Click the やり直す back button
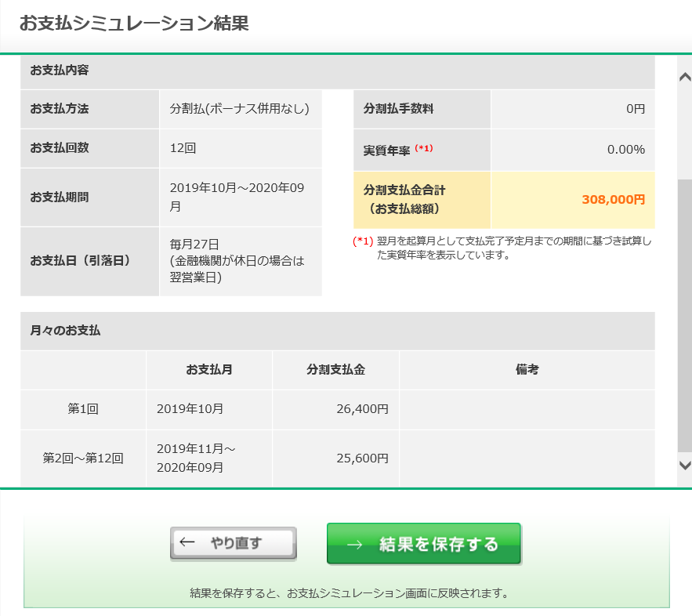This screenshot has height=616, width=692. [x=233, y=543]
